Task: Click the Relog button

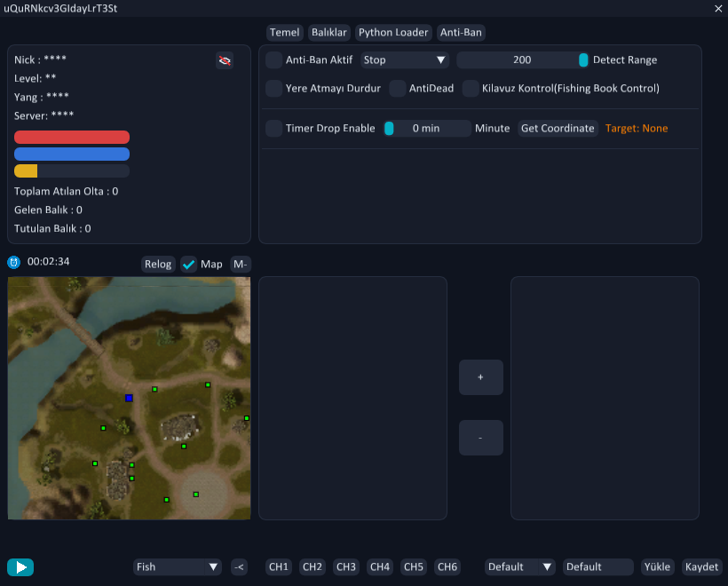Action: point(158,265)
